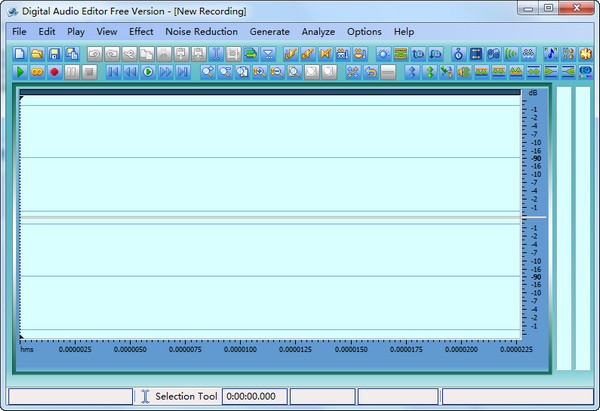
Task: Click the Pause button in toolbar
Action: point(72,72)
